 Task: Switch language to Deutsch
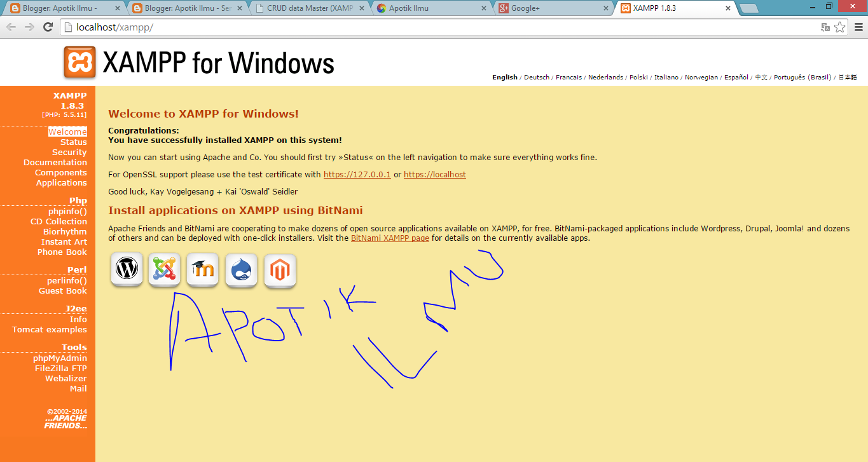[x=537, y=78]
